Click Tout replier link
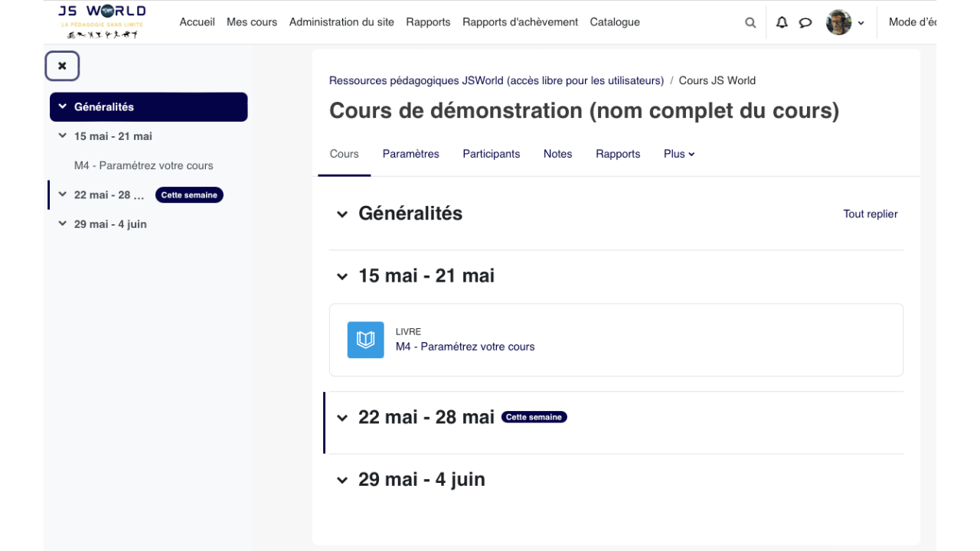The height and width of the screenshot is (551, 980). (x=871, y=214)
